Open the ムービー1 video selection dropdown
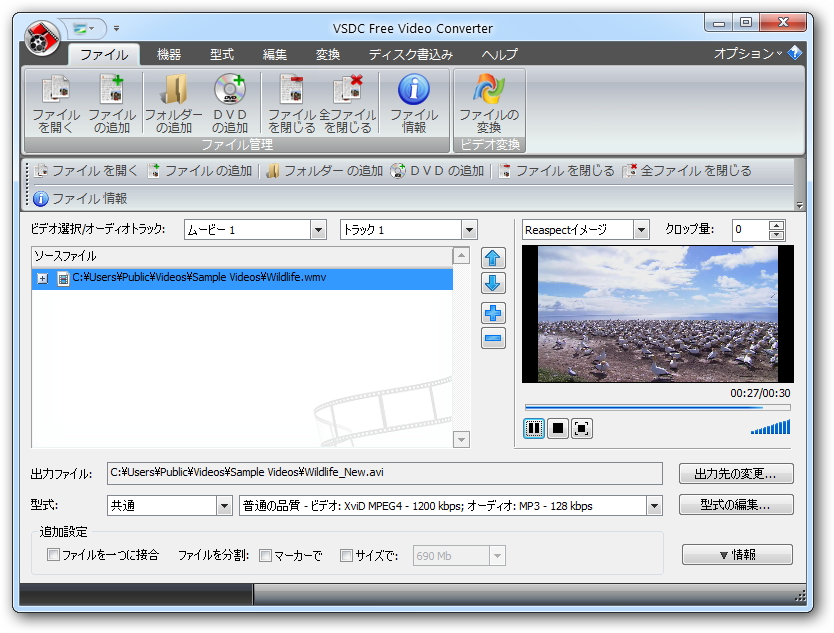This screenshot has width=834, height=633. (x=319, y=229)
